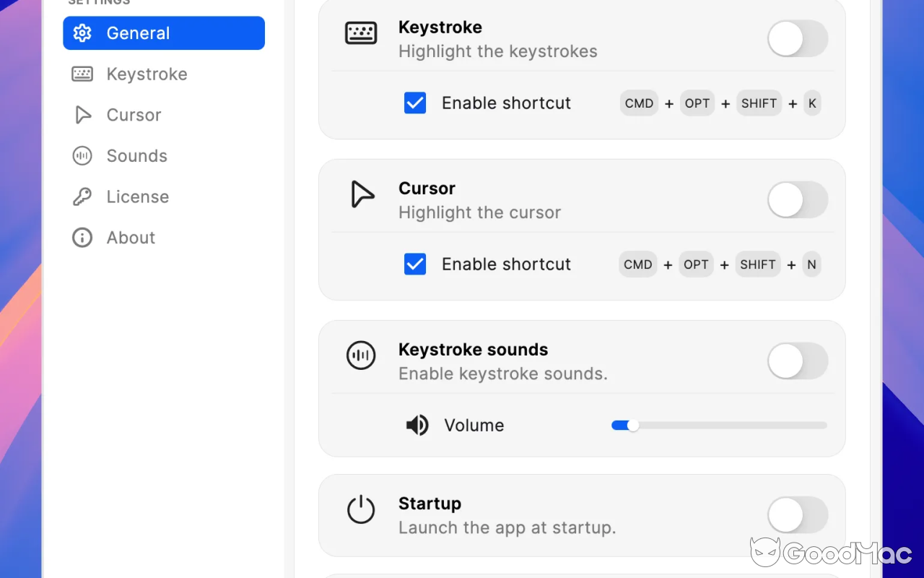Click the power icon in the Startup row
This screenshot has height=578, width=924.
click(x=361, y=509)
